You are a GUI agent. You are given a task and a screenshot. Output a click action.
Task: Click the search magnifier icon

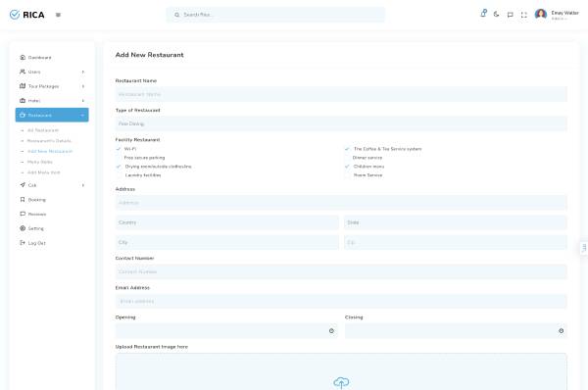pyautogui.click(x=176, y=15)
